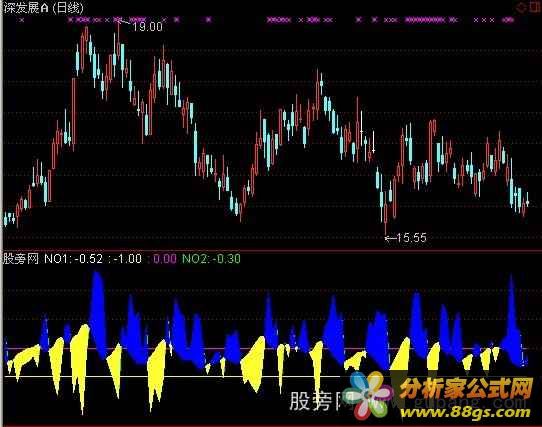Image resolution: width=542 pixels, height=427 pixels.
Task: Click the 15.55 low price label
Action: [411, 238]
